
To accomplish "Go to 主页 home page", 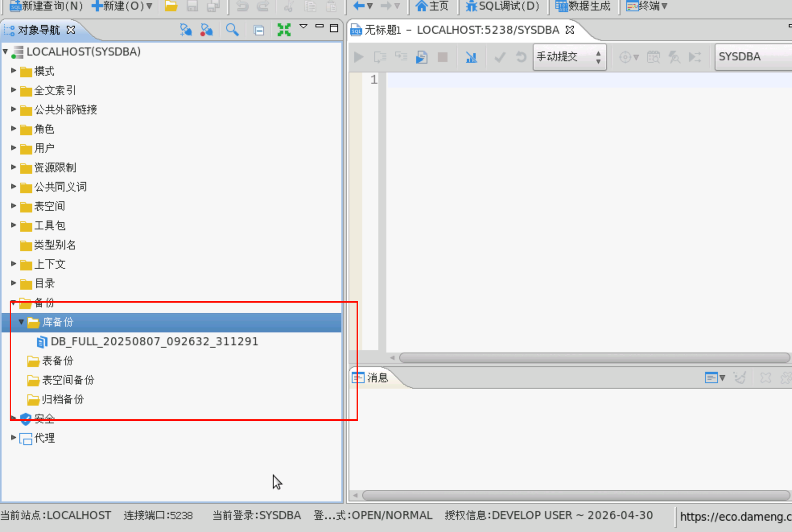I will [432, 6].
